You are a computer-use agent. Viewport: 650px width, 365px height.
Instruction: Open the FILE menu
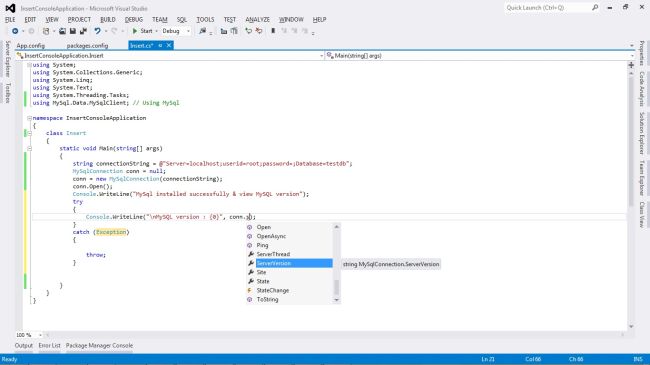pos(10,19)
